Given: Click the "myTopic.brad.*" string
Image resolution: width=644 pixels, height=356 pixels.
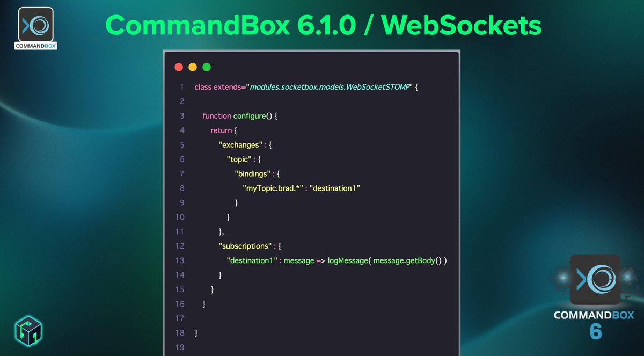Looking at the screenshot, I should tap(273, 188).
